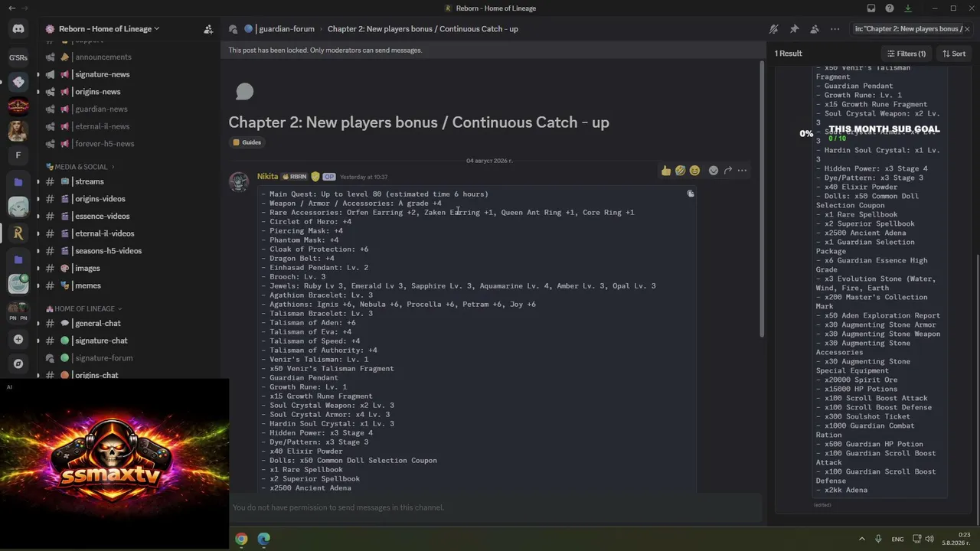Copy the code block contents
Image resolution: width=980 pixels, height=551 pixels.
click(691, 194)
